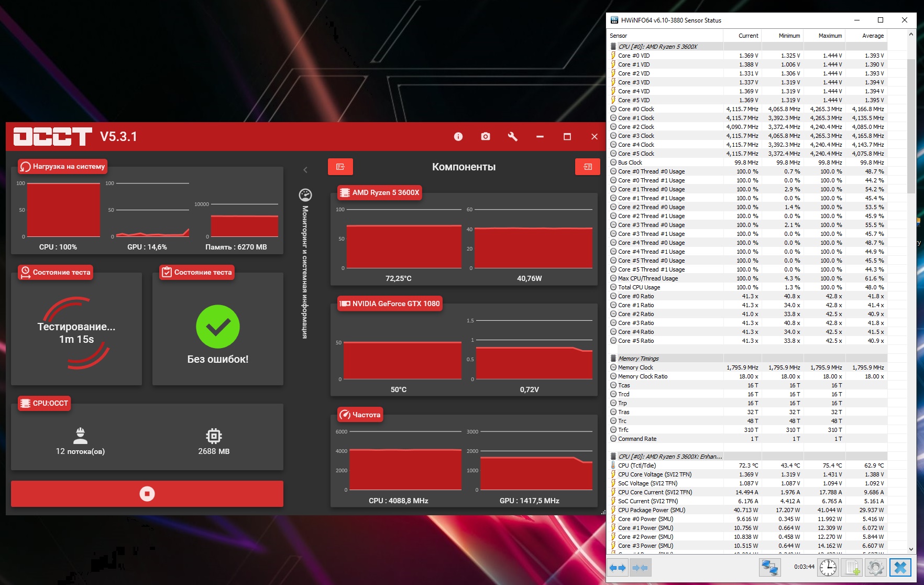The height and width of the screenshot is (585, 924).
Task: Click the 2688 MB memory chip icon
Action: point(214,436)
